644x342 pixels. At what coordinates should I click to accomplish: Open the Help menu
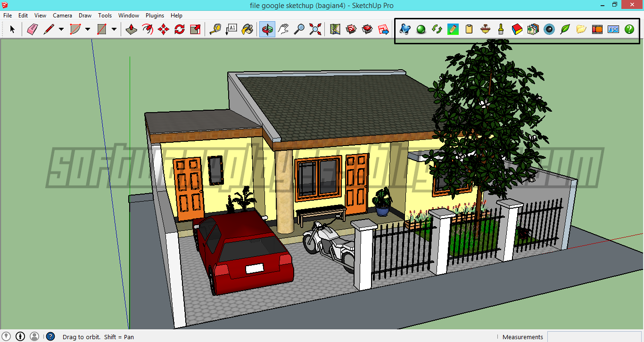[176, 16]
